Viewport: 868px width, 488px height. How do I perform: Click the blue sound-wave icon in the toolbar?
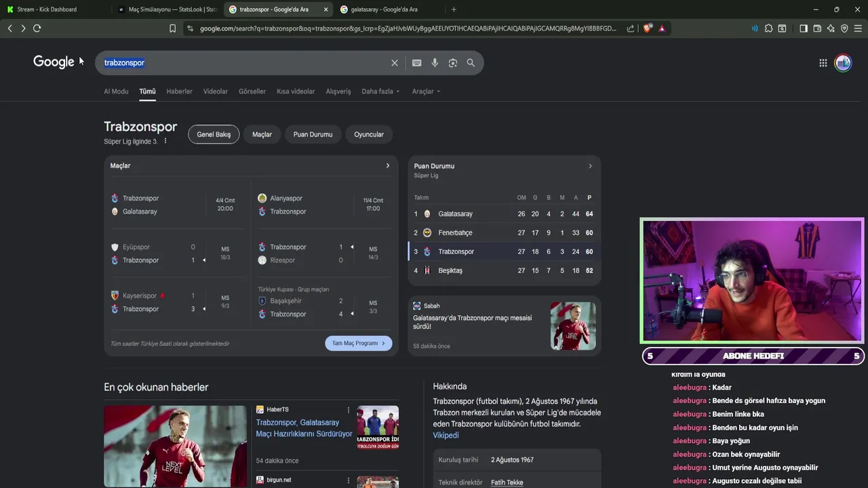pos(755,28)
